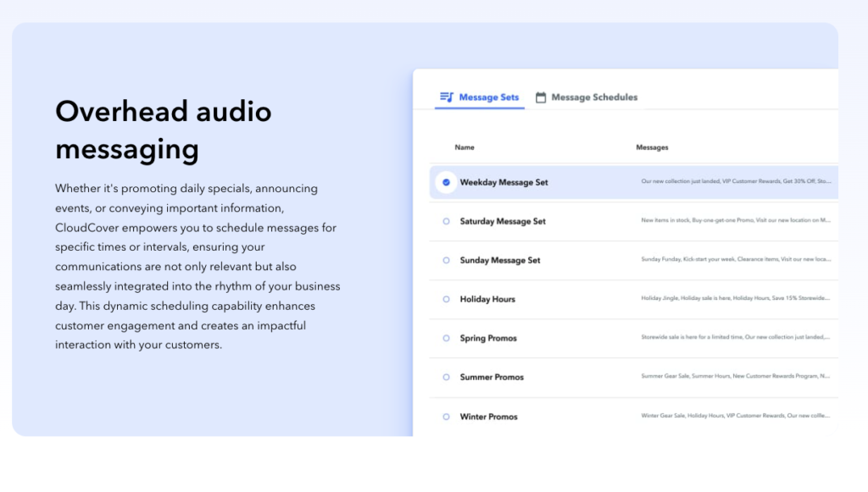The image size is (868, 492).
Task: Deselect the checked Weekday Message Set radio
Action: (446, 182)
